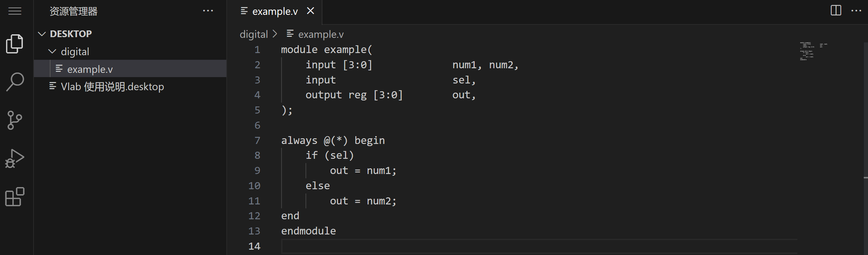Click digital breadcrumb in editor path
The width and height of the screenshot is (868, 255).
click(254, 34)
